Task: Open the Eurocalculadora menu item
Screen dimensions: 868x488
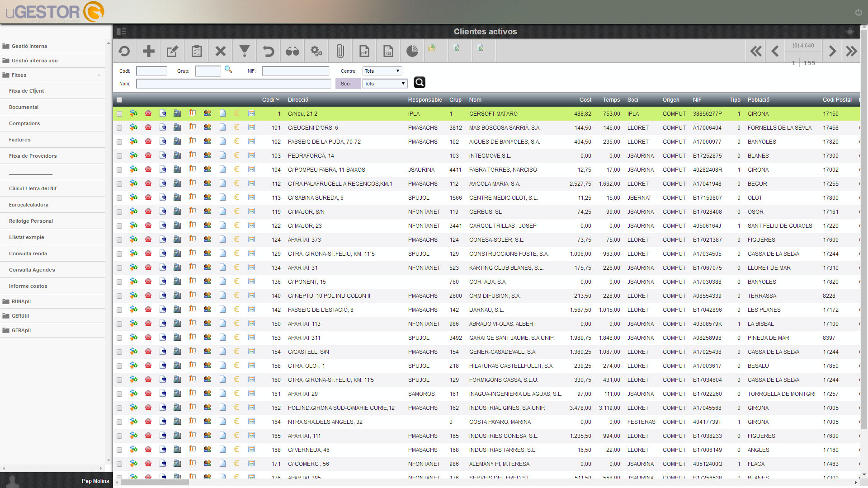Action: click(x=28, y=205)
